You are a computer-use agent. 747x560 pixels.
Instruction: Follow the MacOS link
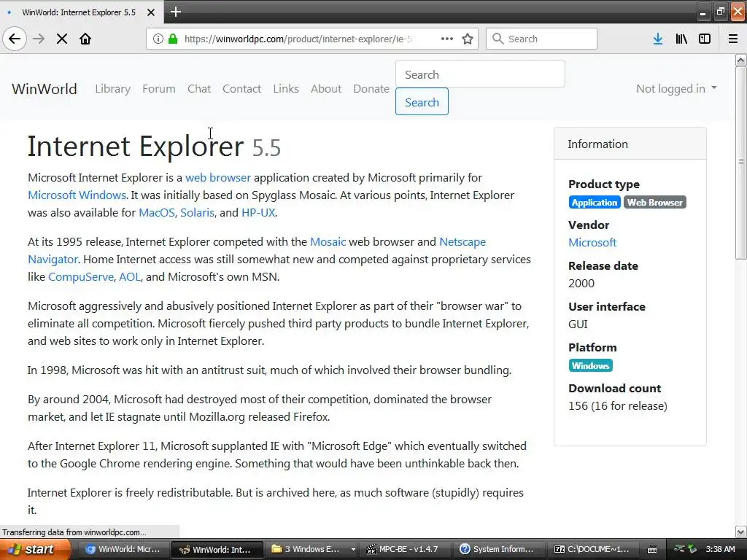[x=157, y=212]
